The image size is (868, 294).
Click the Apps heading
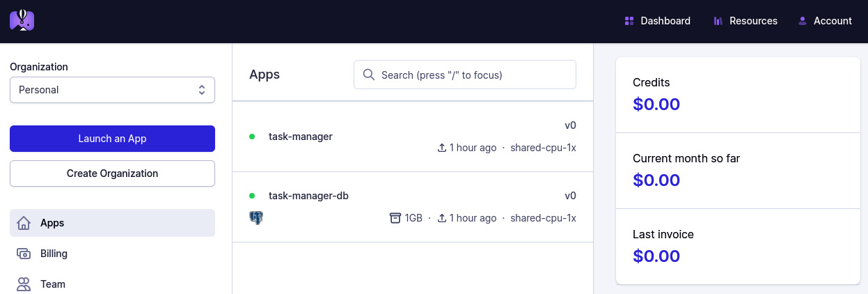[x=265, y=75]
